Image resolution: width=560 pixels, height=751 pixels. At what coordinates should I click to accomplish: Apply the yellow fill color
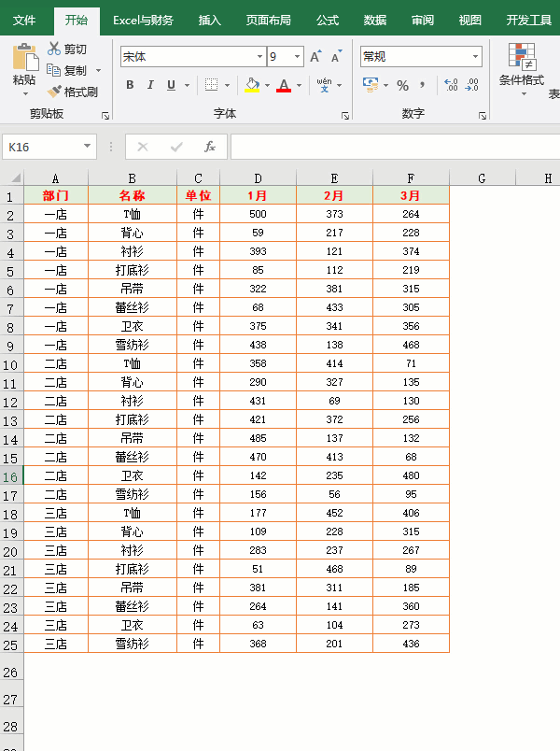(252, 85)
